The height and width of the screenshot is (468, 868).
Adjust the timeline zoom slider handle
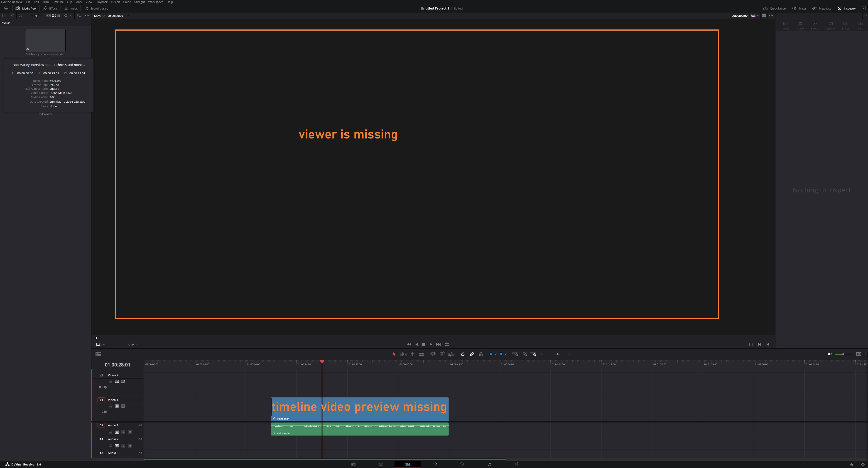click(557, 354)
